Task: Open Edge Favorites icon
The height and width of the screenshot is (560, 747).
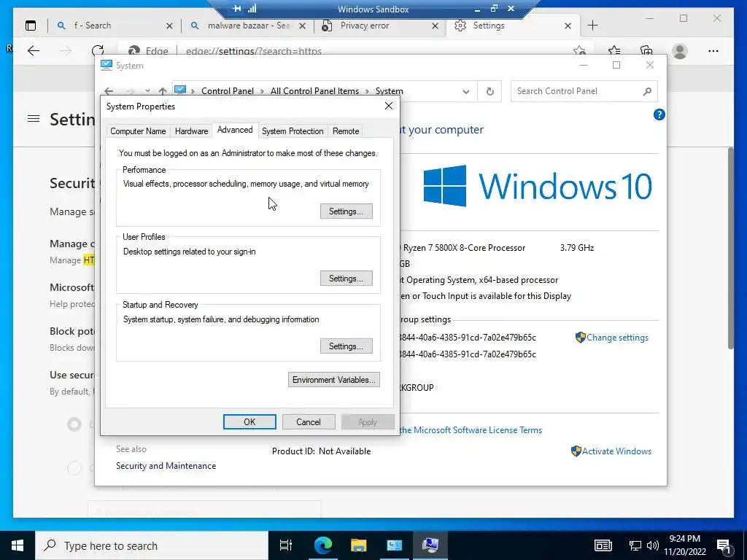Action: pyautogui.click(x=614, y=51)
